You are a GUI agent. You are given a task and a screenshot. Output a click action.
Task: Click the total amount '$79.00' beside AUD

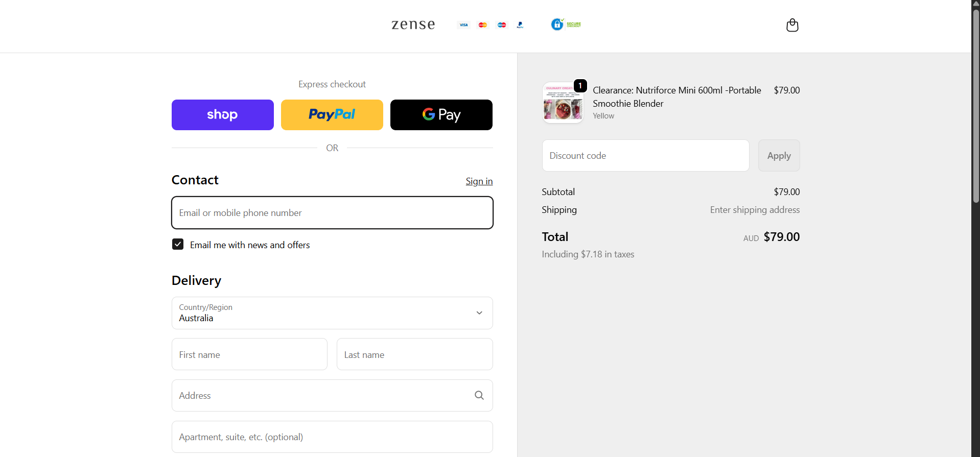pyautogui.click(x=782, y=237)
